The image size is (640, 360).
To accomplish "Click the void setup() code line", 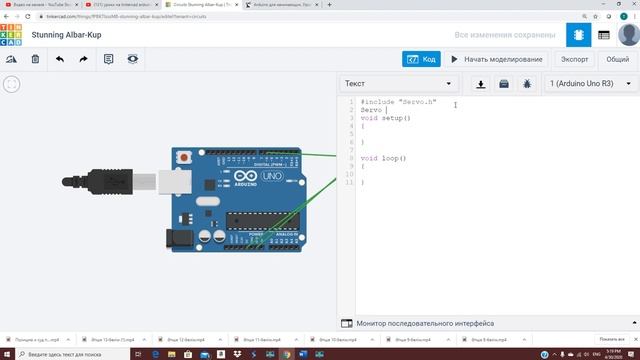I will (x=385, y=118).
